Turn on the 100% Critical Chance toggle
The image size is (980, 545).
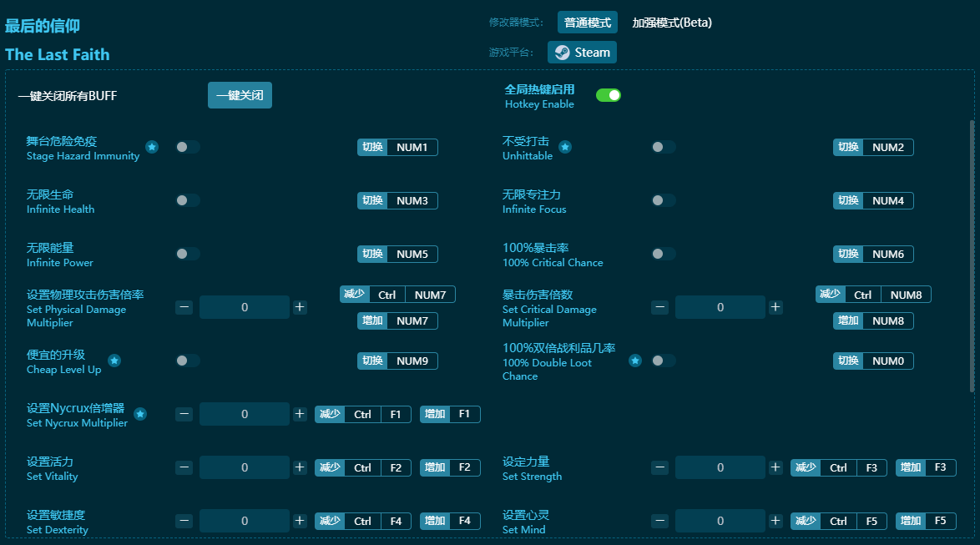click(x=664, y=254)
